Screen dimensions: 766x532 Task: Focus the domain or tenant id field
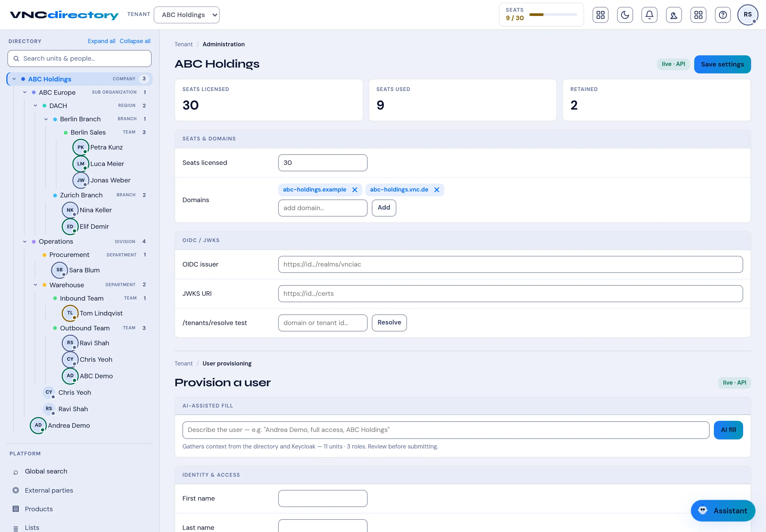pyautogui.click(x=322, y=323)
